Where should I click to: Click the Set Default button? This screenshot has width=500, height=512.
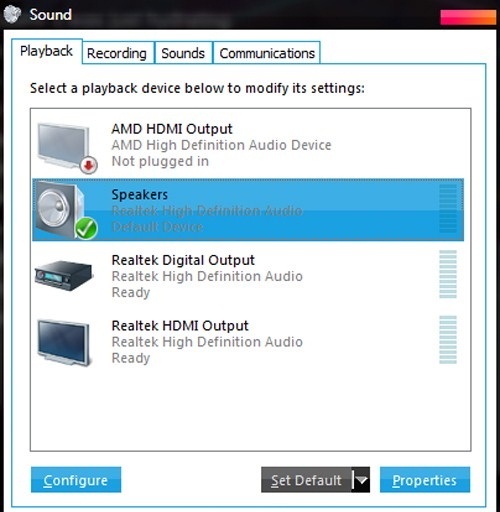pyautogui.click(x=306, y=480)
